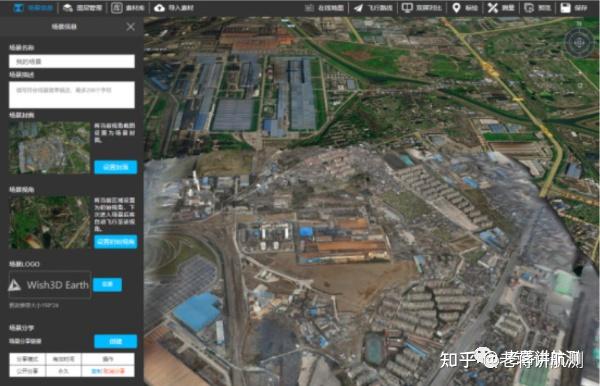Screen dimensions: 600x386
Task: Click the save floppy disk icon
Action: click(566, 8)
